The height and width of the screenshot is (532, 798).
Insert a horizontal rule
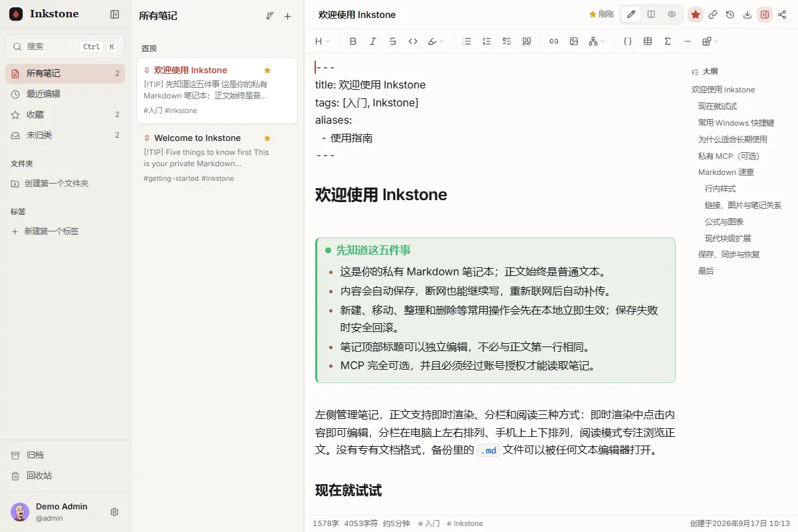click(x=688, y=41)
